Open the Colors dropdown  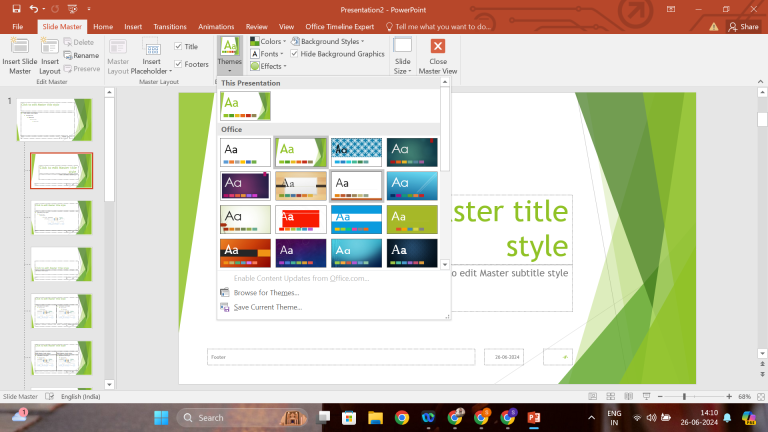click(268, 41)
